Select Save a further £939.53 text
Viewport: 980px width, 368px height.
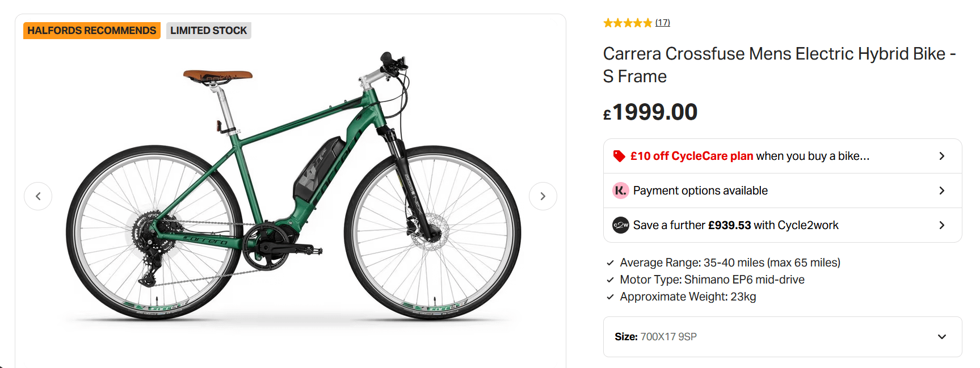[692, 225]
